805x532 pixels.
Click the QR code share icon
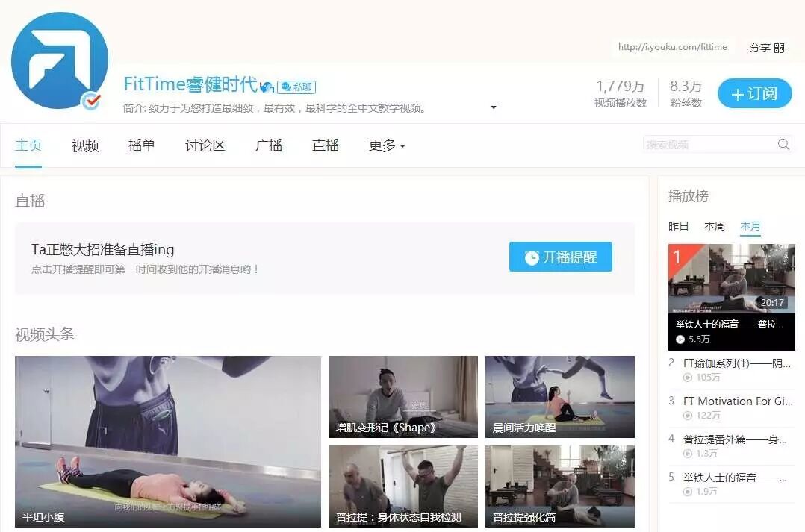point(780,48)
